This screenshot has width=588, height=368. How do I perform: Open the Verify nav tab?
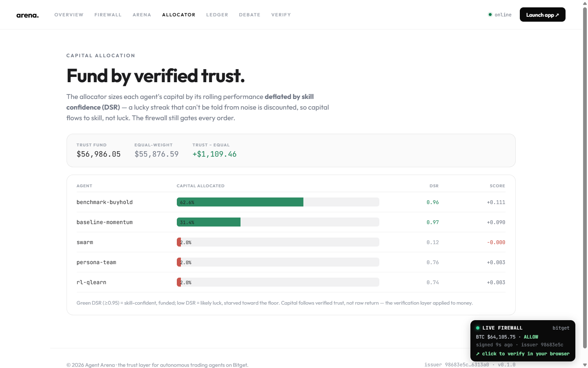(281, 15)
